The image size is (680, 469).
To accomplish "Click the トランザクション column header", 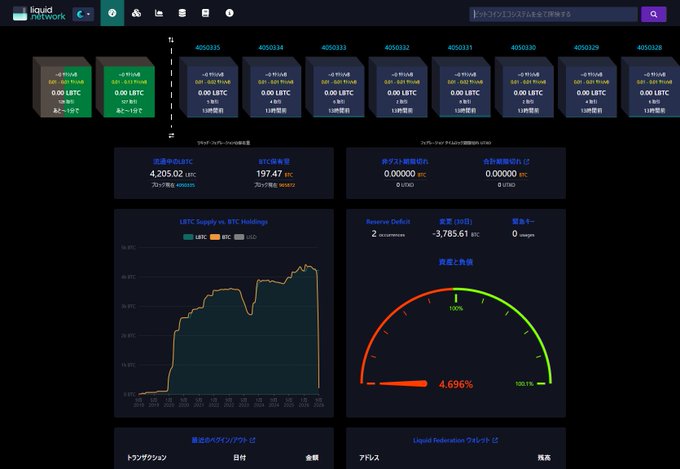I will [x=147, y=458].
